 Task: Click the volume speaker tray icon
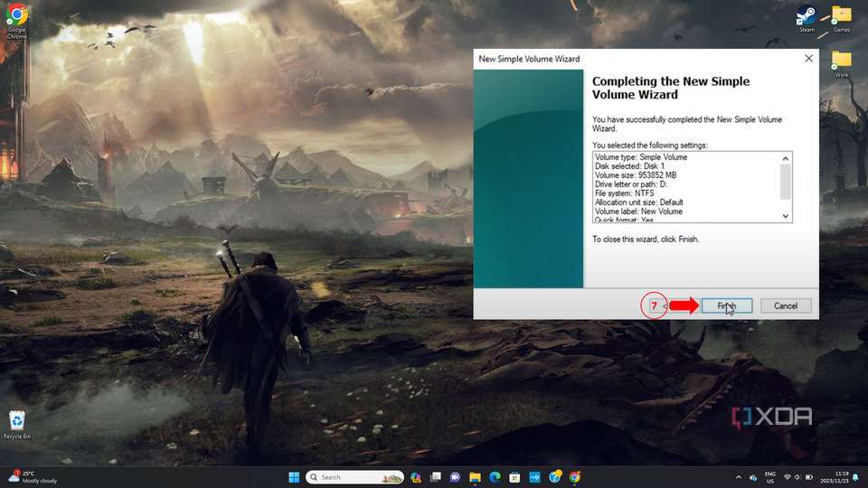(x=797, y=477)
